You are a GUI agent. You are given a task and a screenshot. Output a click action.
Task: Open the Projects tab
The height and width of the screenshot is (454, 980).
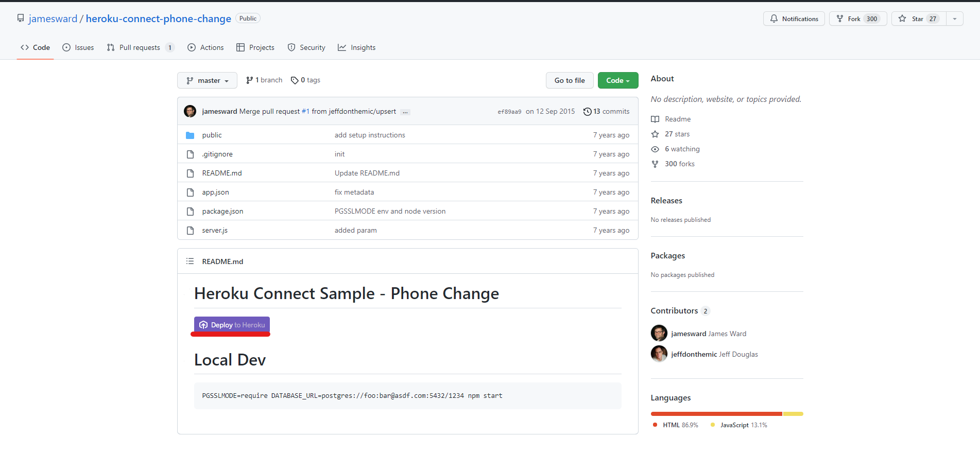255,47
